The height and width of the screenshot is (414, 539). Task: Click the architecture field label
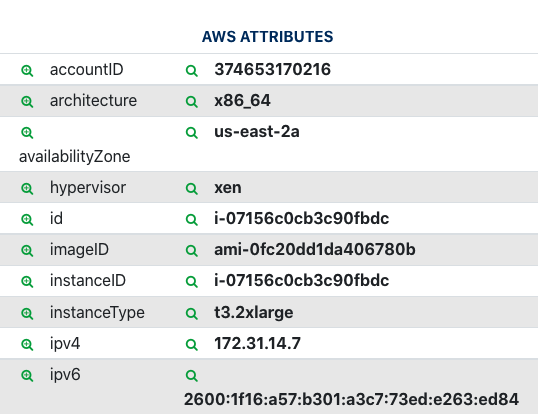[93, 101]
